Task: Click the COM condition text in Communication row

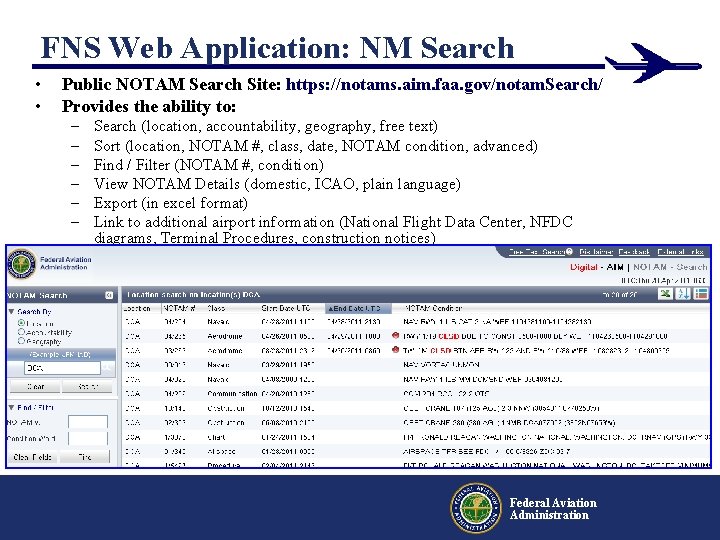Action: tap(446, 394)
